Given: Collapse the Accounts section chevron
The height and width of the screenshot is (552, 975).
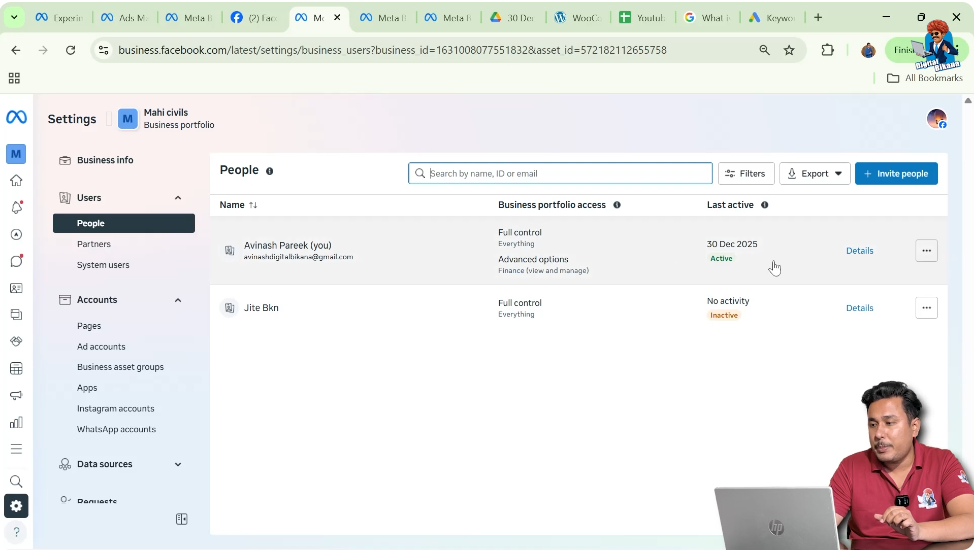Looking at the screenshot, I should 178,300.
